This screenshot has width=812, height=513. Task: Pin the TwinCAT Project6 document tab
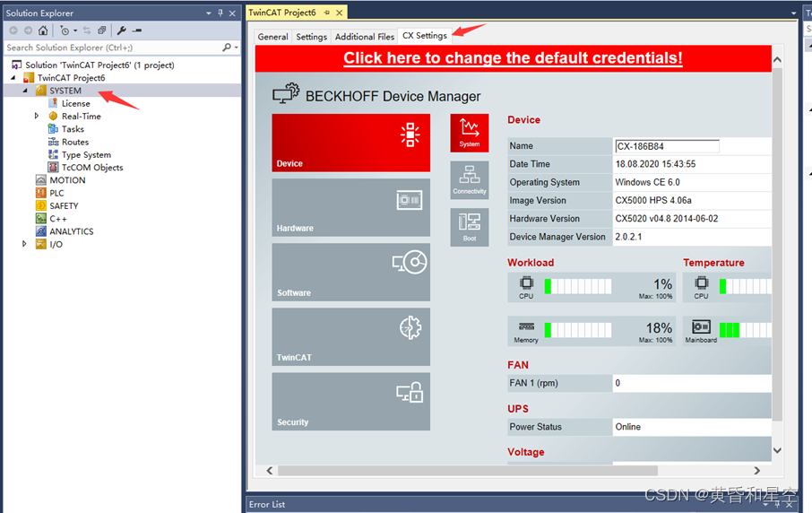click(x=327, y=13)
